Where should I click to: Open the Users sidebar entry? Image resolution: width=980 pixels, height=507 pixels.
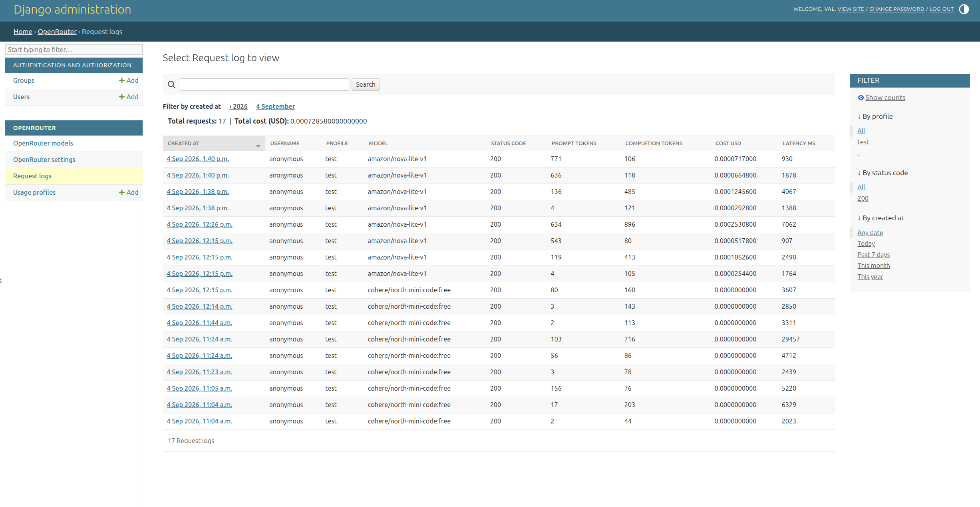(21, 97)
